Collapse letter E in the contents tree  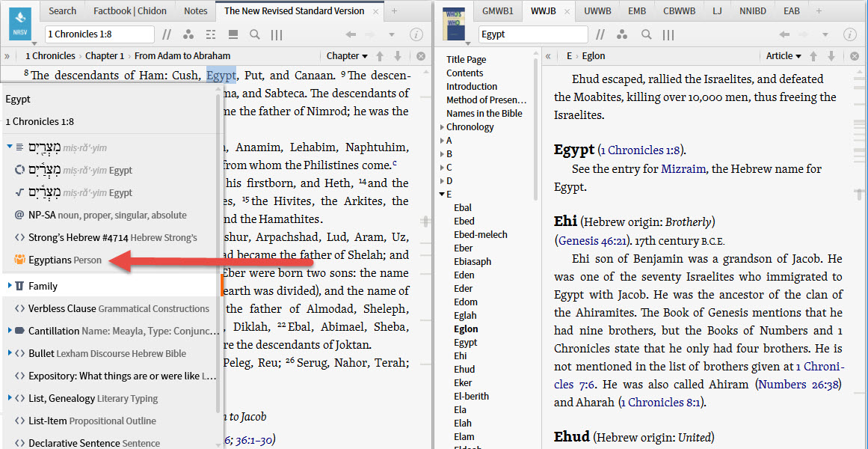coord(442,194)
